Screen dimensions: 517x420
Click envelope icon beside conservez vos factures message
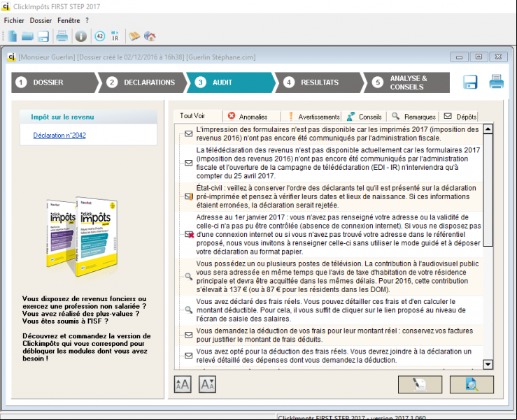point(189,335)
